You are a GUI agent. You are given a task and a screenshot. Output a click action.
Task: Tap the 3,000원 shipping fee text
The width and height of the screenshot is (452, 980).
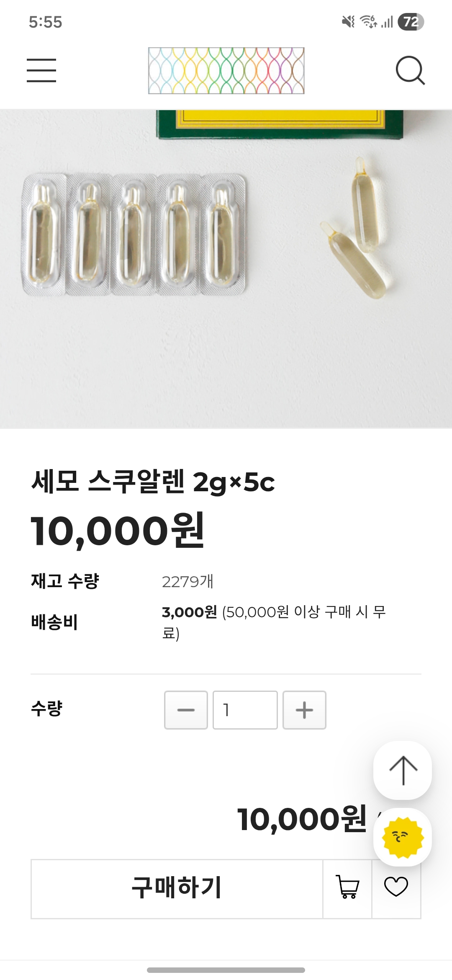[190, 612]
